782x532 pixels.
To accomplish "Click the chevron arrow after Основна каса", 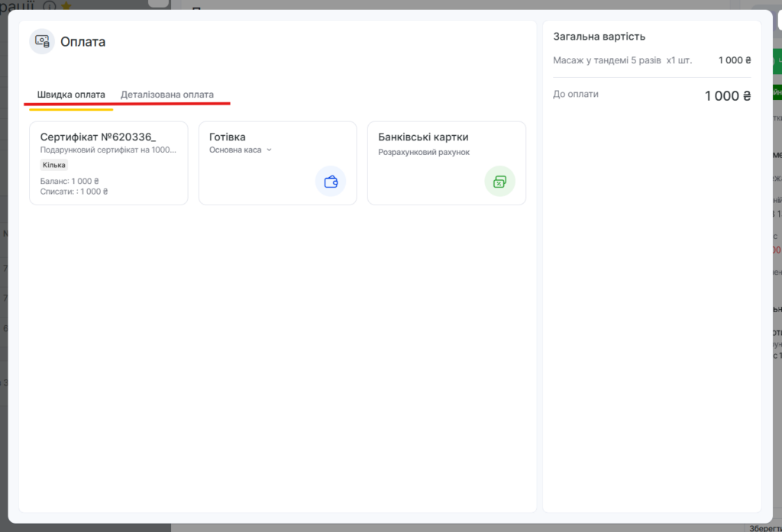I will click(x=269, y=150).
